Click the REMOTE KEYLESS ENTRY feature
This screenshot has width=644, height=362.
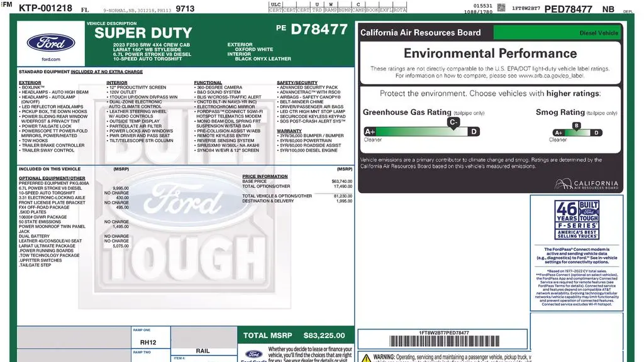222,136
